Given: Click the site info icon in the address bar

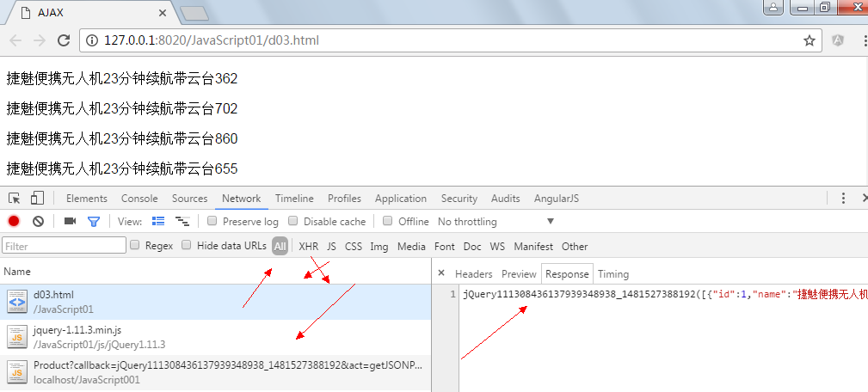Looking at the screenshot, I should 92,40.
